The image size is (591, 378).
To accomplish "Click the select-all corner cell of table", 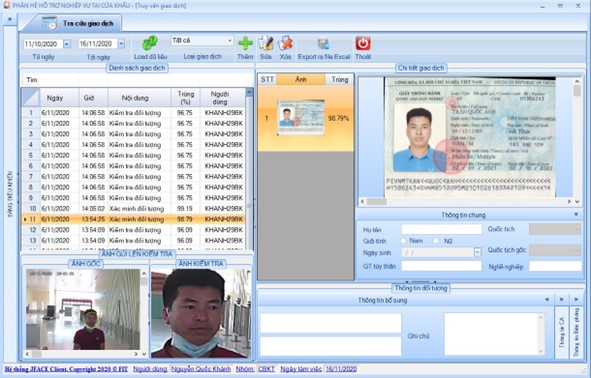I will tap(31, 98).
